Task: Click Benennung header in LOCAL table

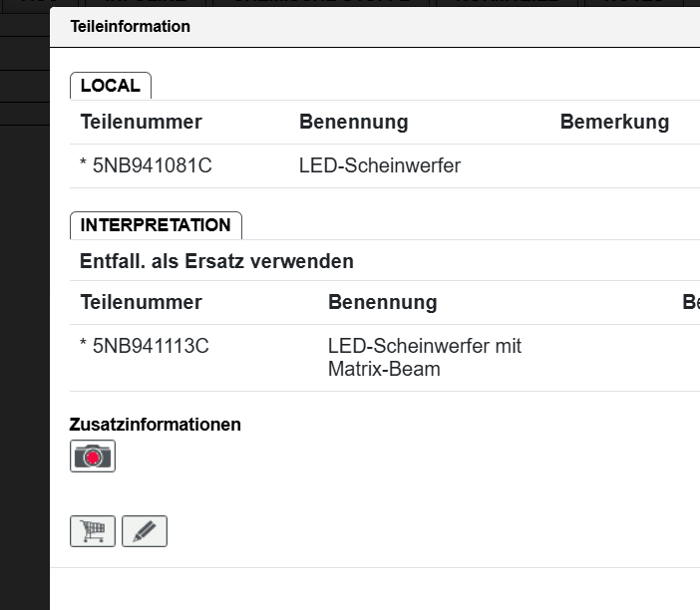Action: pyautogui.click(x=353, y=123)
